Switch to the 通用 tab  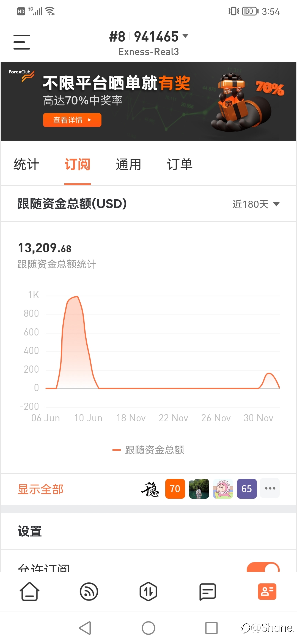pos(128,164)
